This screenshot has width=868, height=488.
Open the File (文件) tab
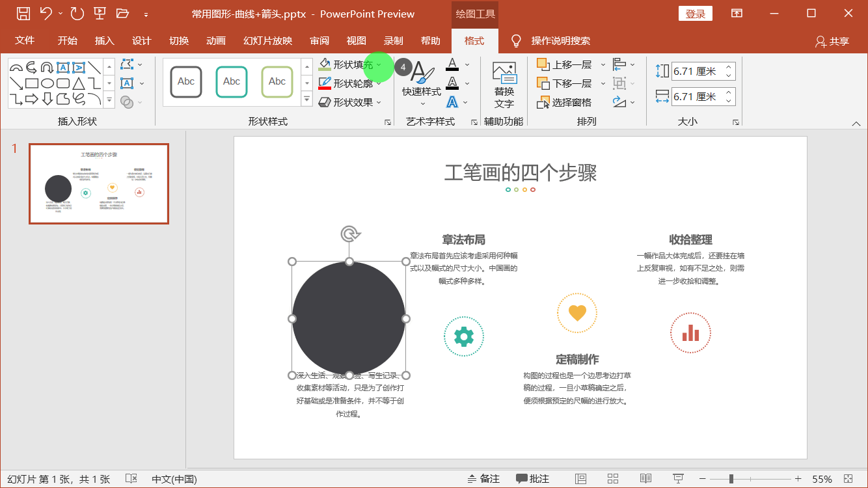tap(25, 40)
